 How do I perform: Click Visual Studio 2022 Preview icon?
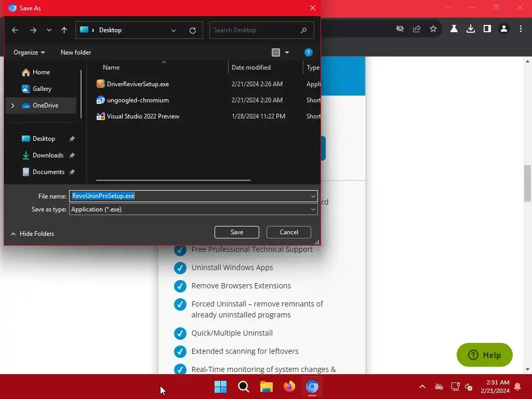(100, 116)
